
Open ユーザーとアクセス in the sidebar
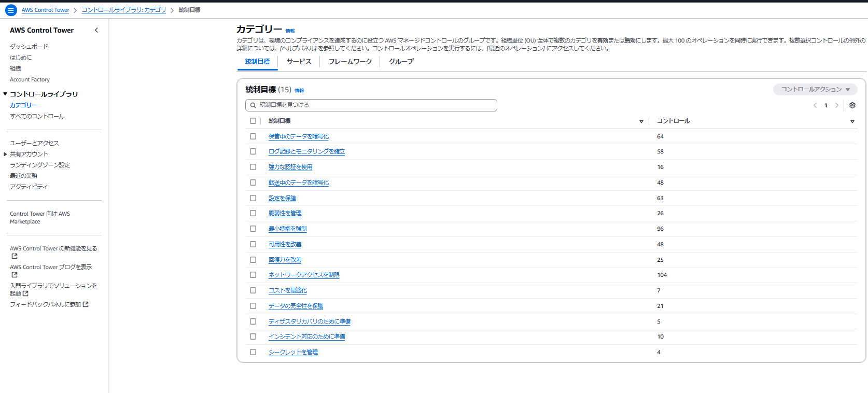point(34,143)
